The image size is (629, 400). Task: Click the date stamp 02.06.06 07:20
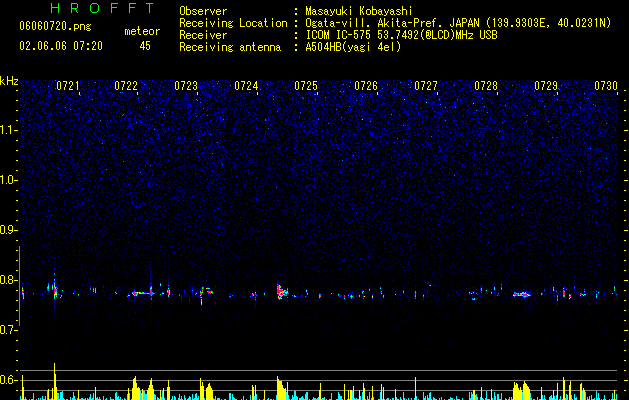click(x=61, y=46)
